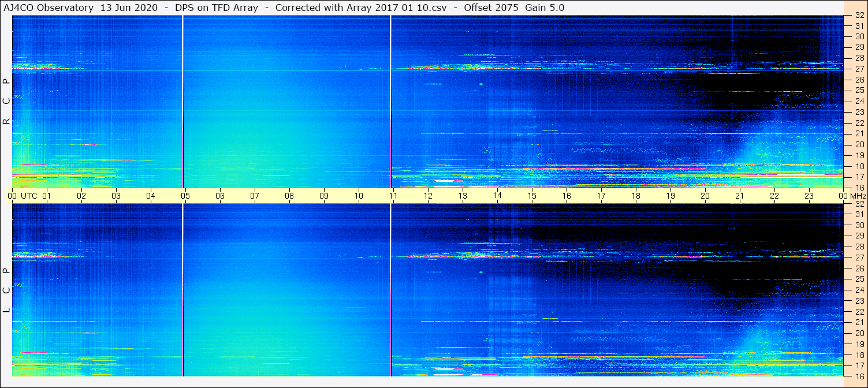The width and height of the screenshot is (868, 388).
Task: Click the 23 hour time axis label
Action: pyautogui.click(x=809, y=196)
